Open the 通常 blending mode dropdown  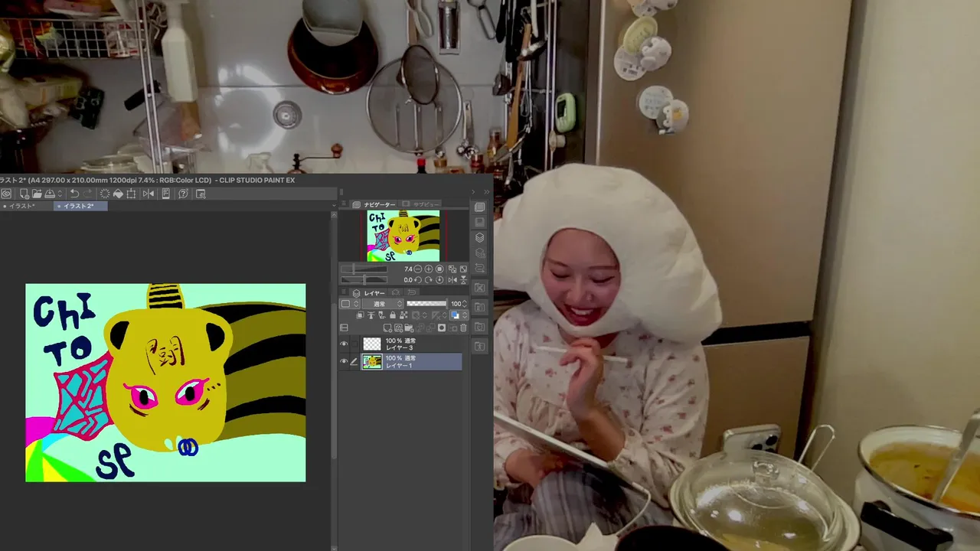click(383, 304)
